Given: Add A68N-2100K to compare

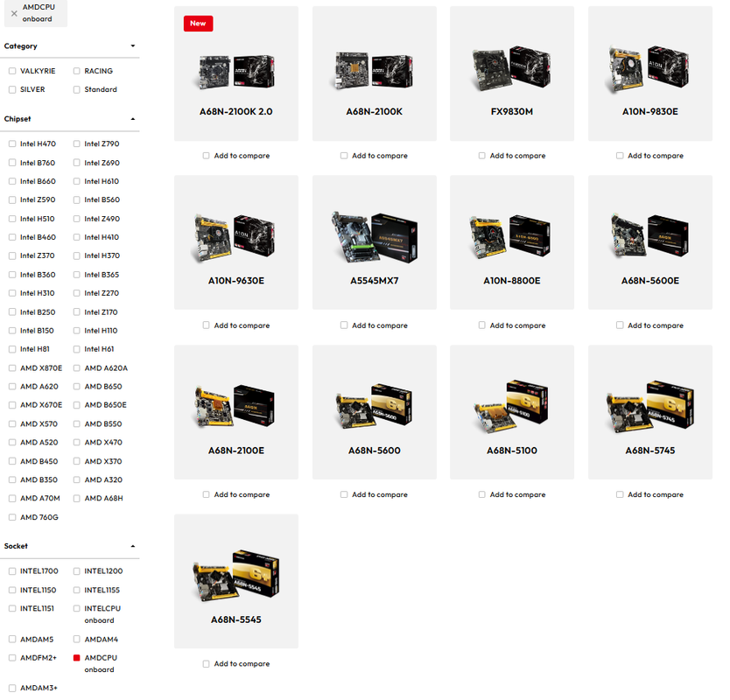Looking at the screenshot, I should pos(344,156).
